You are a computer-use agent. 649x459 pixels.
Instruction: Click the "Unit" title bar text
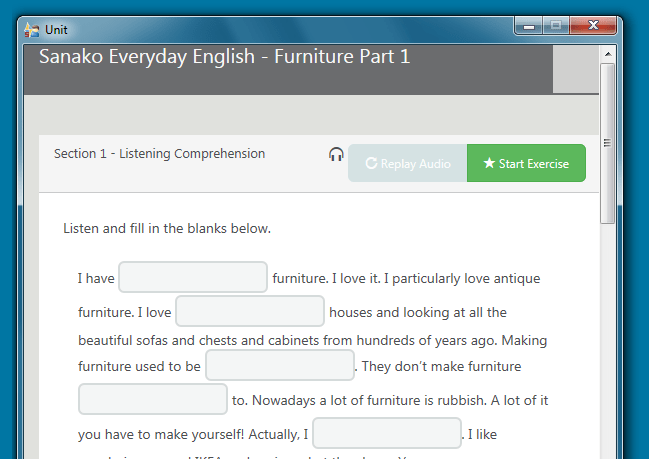[x=57, y=30]
